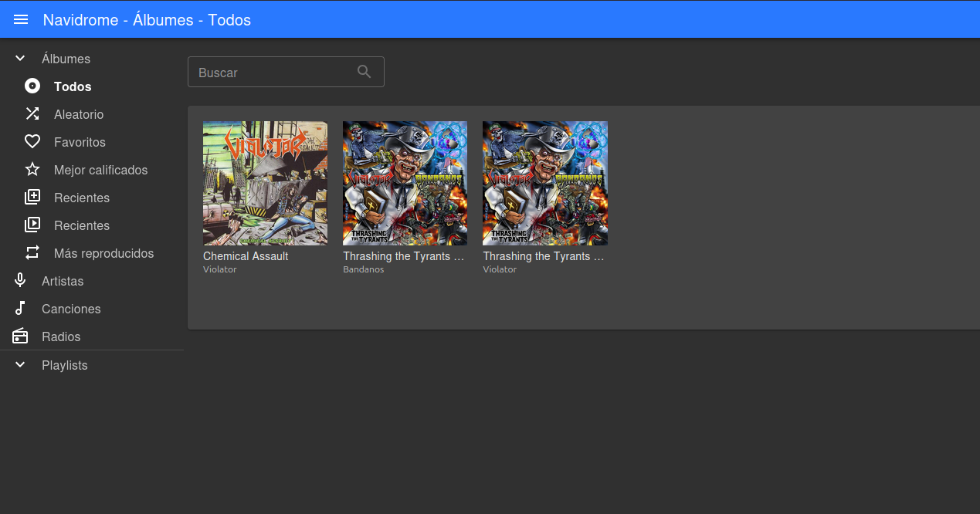
Task: Expand the Playlists section chevron
Action: [21, 365]
